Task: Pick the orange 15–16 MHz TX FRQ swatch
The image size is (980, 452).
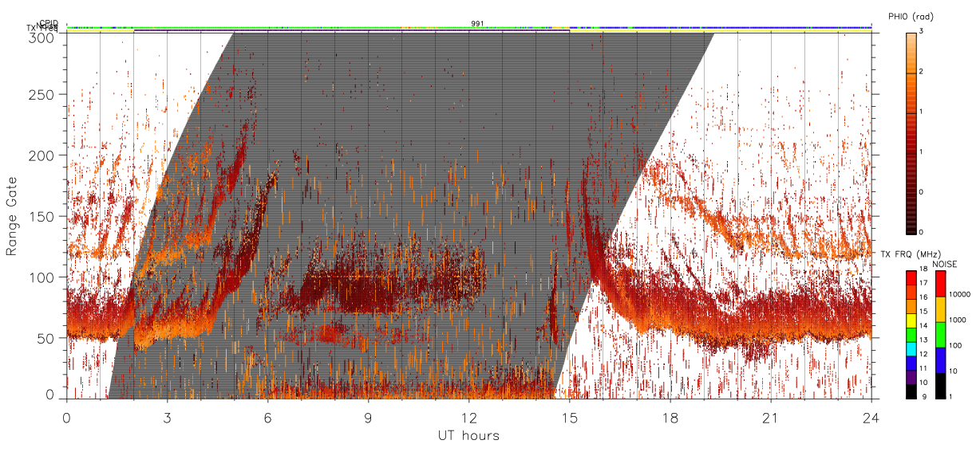Action: point(911,307)
